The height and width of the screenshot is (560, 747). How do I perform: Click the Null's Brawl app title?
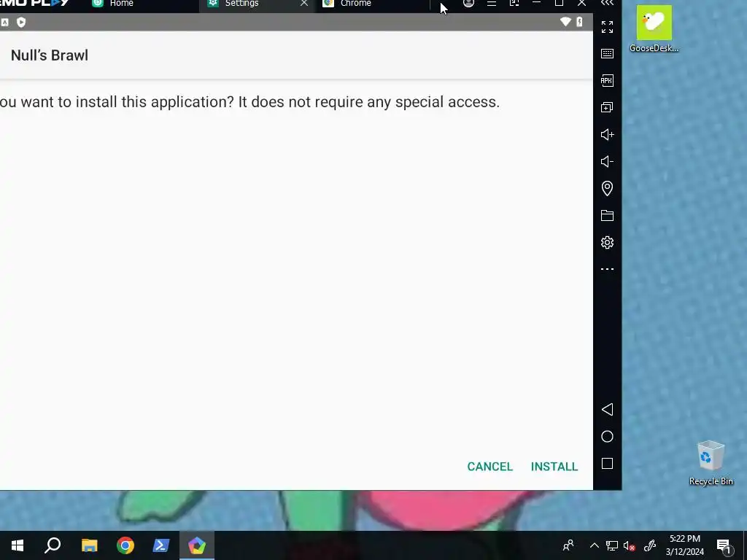tap(50, 55)
